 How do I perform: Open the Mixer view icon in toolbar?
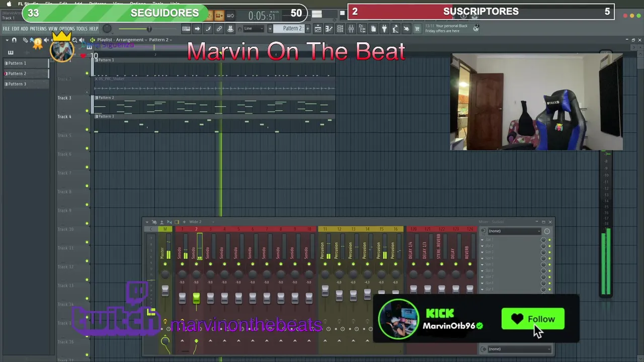[351, 29]
